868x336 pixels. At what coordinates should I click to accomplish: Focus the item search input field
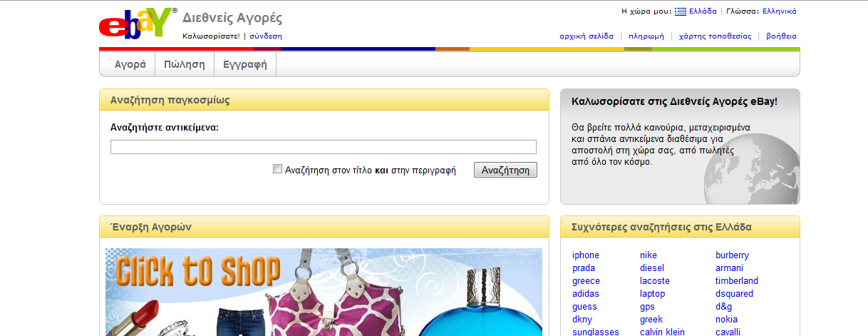(323, 147)
